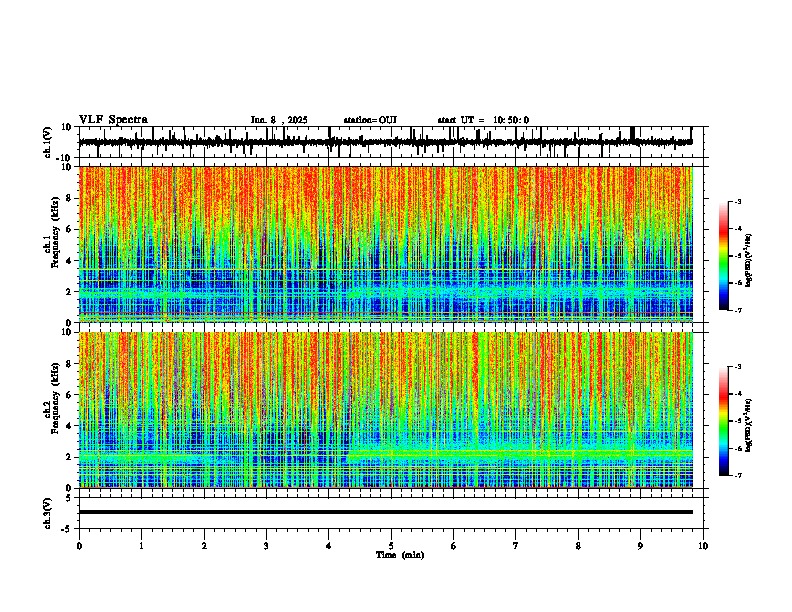Click the ch.3(V) axis tick "5"

click(x=70, y=498)
